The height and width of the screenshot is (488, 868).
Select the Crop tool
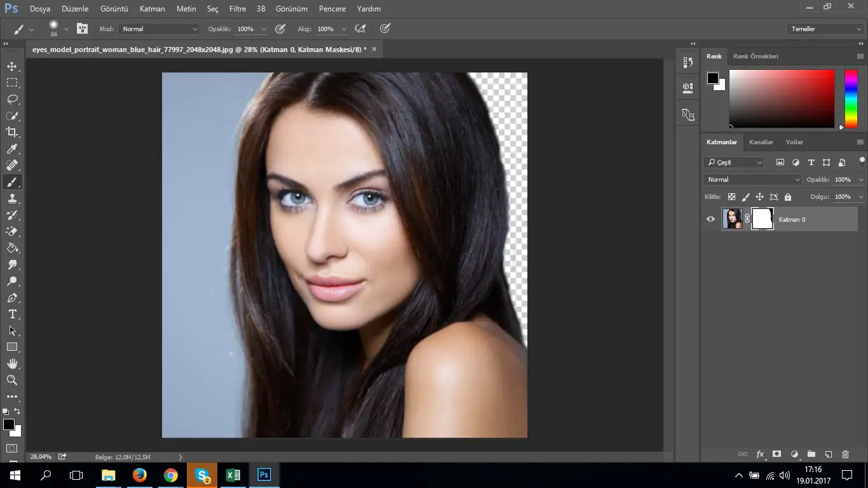(13, 132)
